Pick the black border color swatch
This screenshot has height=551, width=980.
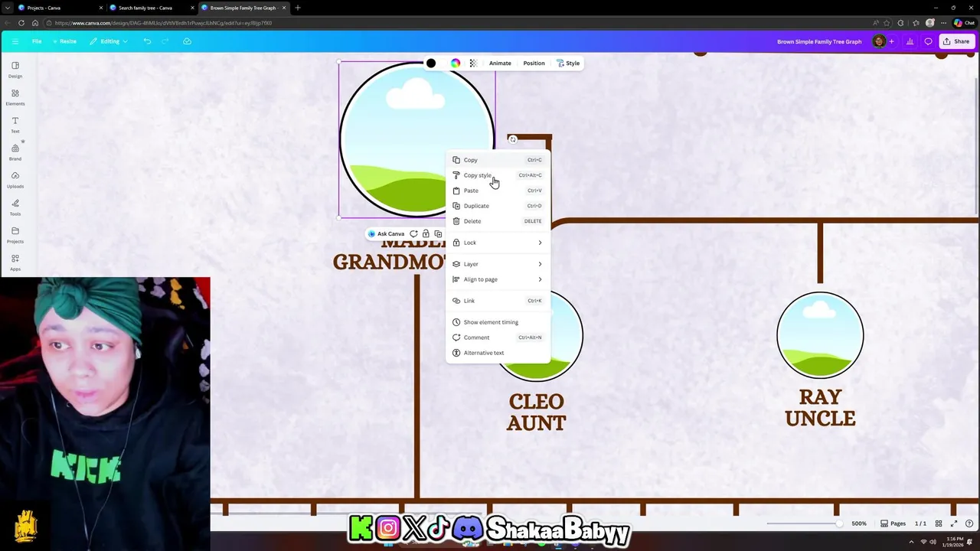[431, 64]
